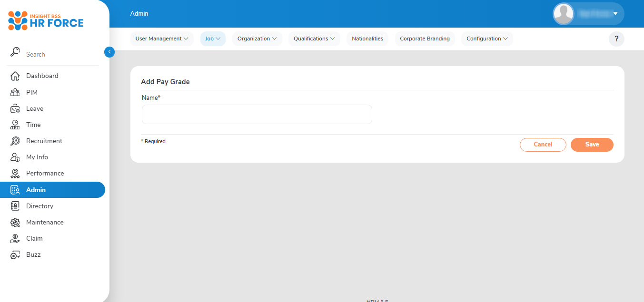Open the Qualifications dropdown
This screenshot has width=644, height=302.
(314, 39)
